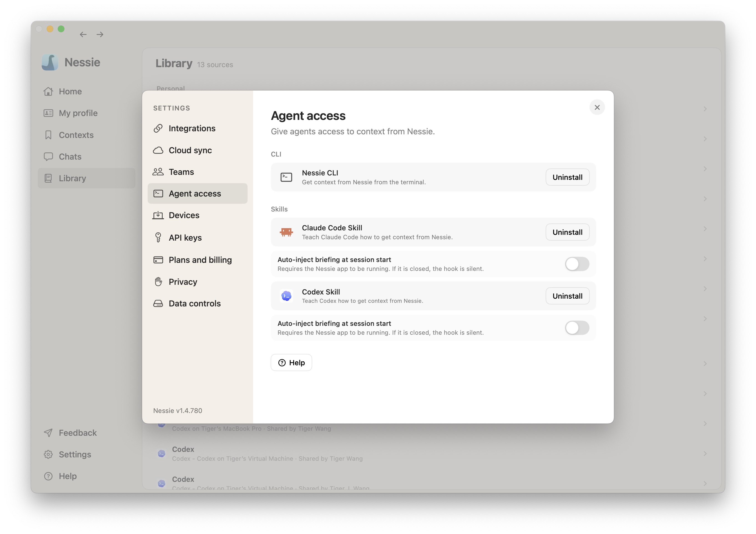
Task: Open Home in the main sidebar
Action: pyautogui.click(x=87, y=91)
